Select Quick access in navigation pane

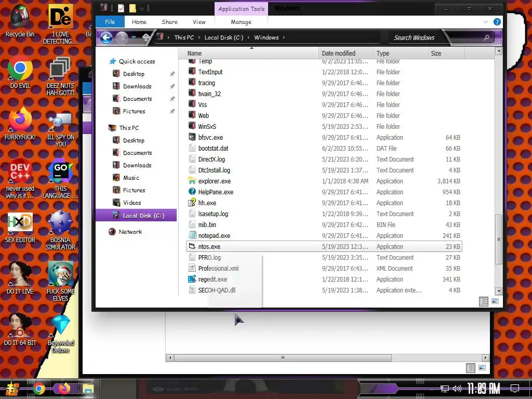coord(137,61)
